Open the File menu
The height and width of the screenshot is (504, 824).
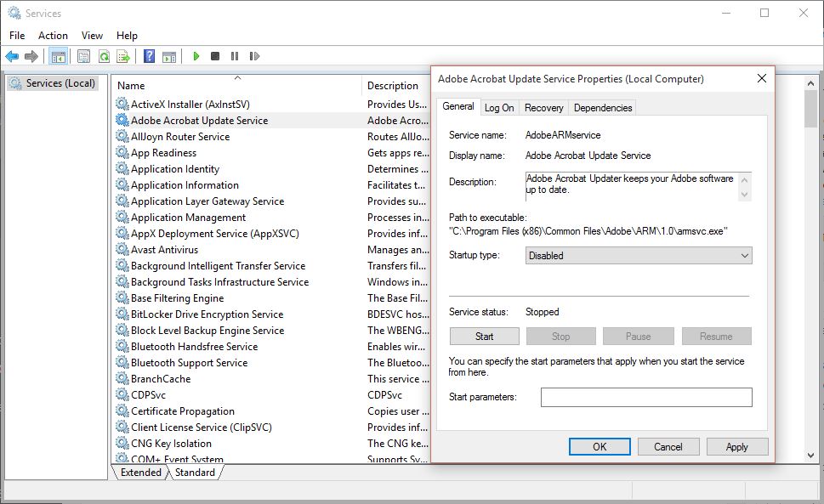17,35
